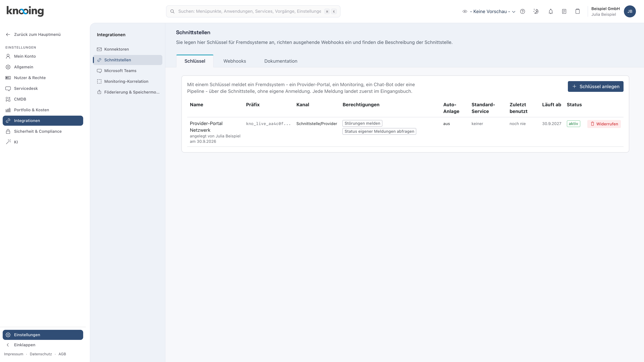Click Widerrufen for Provider-Portal Netzwerk key

604,124
